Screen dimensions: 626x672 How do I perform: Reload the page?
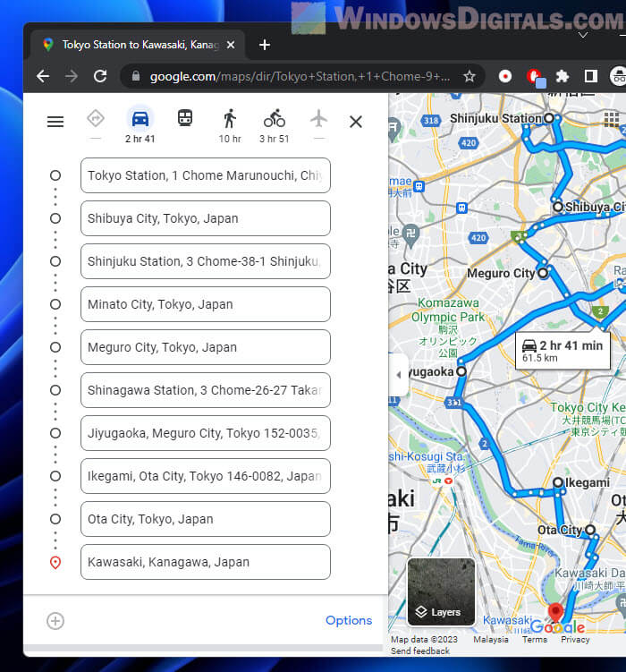tap(100, 76)
